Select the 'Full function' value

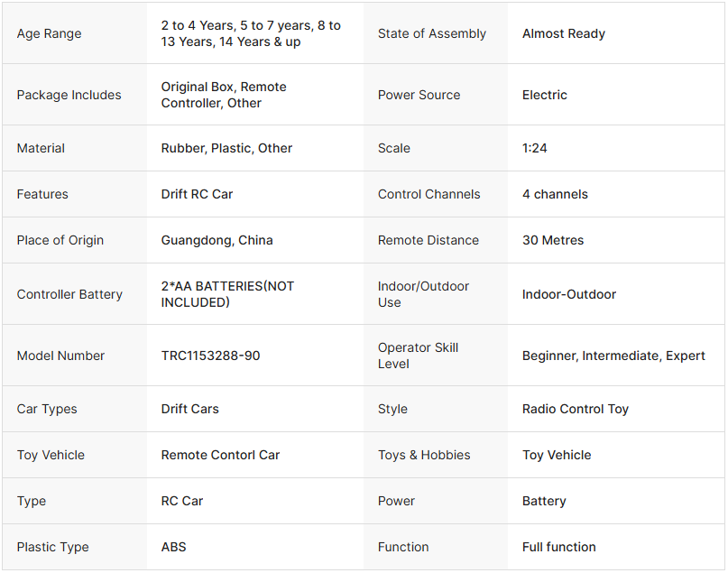[559, 547]
